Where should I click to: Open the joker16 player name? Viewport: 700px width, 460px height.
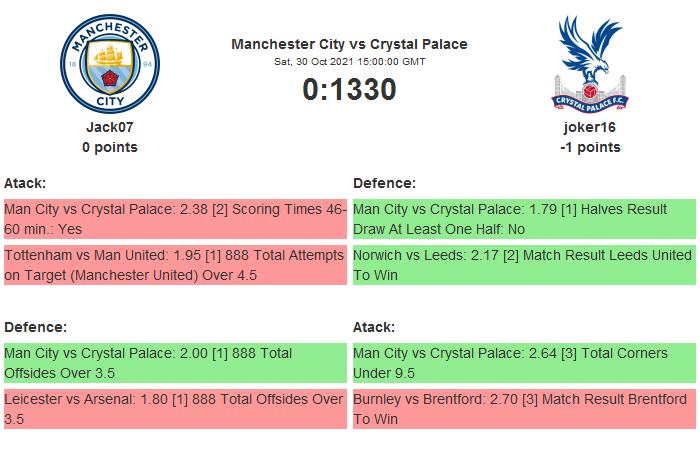(x=590, y=128)
